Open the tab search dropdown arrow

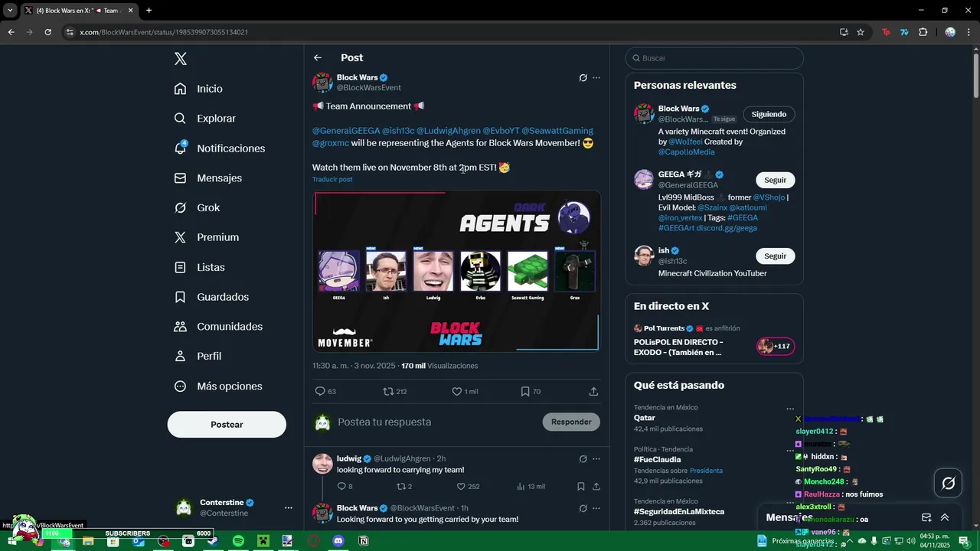click(10, 11)
